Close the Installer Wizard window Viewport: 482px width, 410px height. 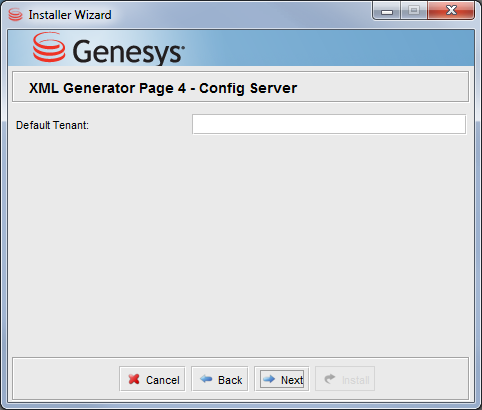pos(451,11)
